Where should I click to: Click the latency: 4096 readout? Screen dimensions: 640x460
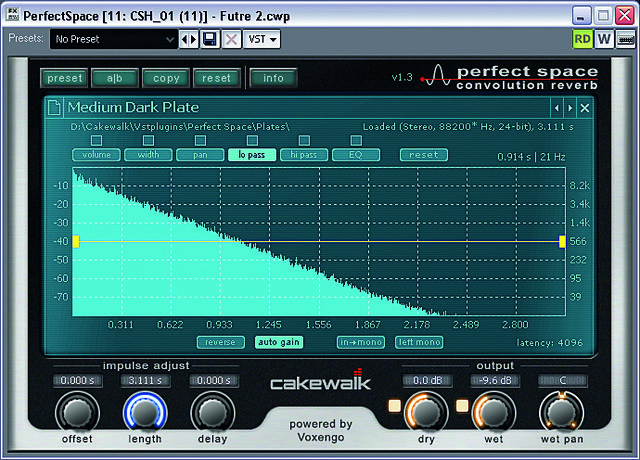[549, 343]
